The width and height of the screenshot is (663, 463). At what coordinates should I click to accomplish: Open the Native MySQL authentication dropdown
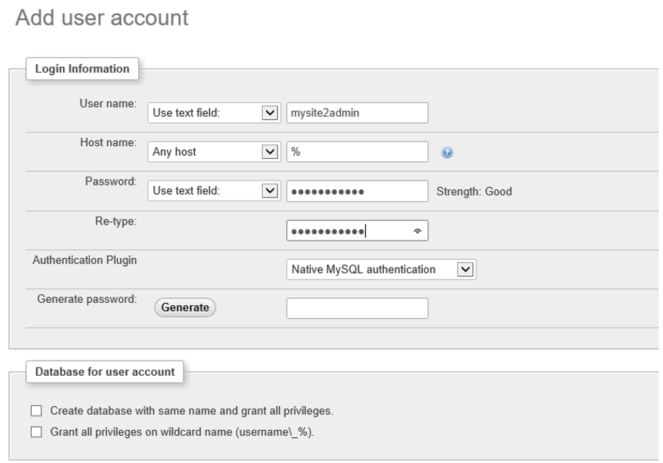point(381,269)
